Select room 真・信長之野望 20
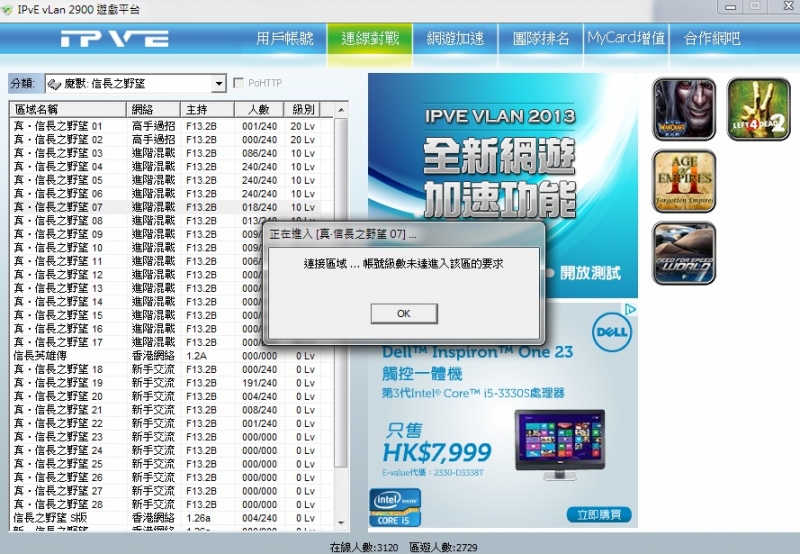Screen dimensions: 800x554 171,396
